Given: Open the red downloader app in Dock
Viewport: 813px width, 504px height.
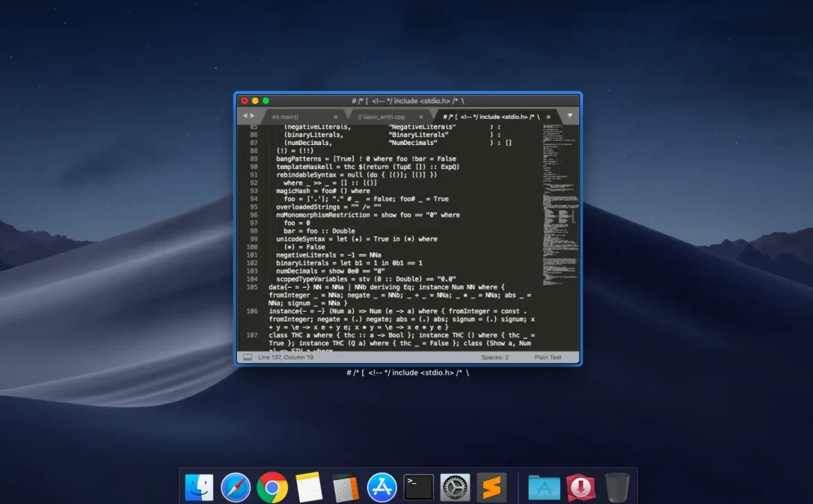Looking at the screenshot, I should 580,487.
